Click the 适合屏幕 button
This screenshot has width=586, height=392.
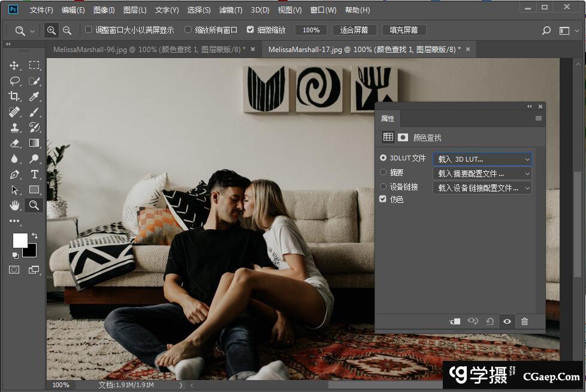354,30
